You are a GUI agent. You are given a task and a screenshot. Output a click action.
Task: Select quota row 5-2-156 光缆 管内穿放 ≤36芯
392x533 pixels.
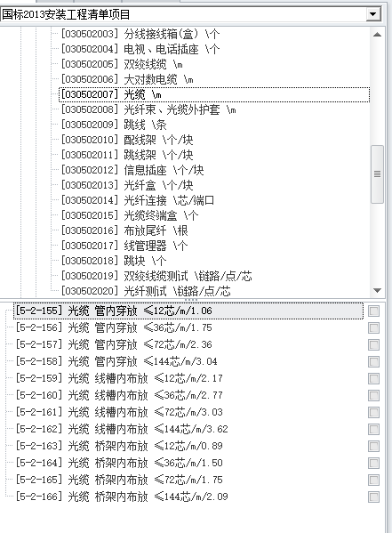[114, 328]
